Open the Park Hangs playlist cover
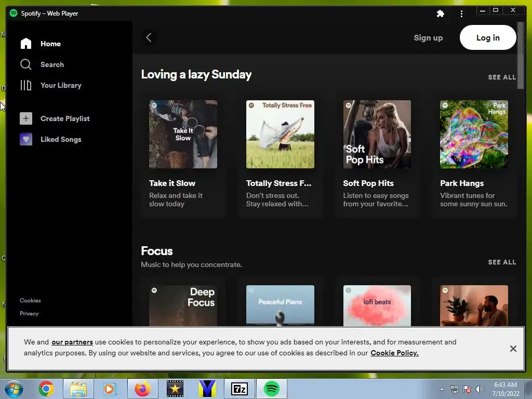Image resolution: width=532 pixels, height=399 pixels. [x=474, y=134]
